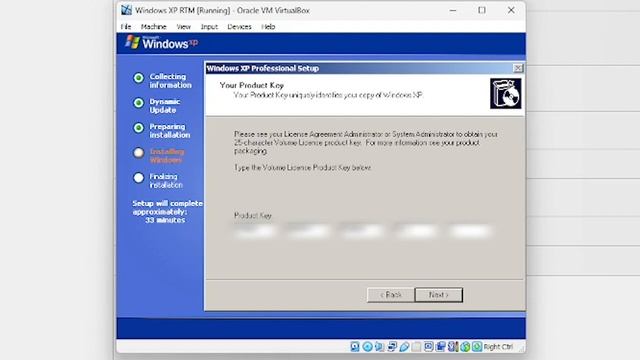Click the mouse integration status icon
Screen dimensions: 640x360
coord(465,347)
